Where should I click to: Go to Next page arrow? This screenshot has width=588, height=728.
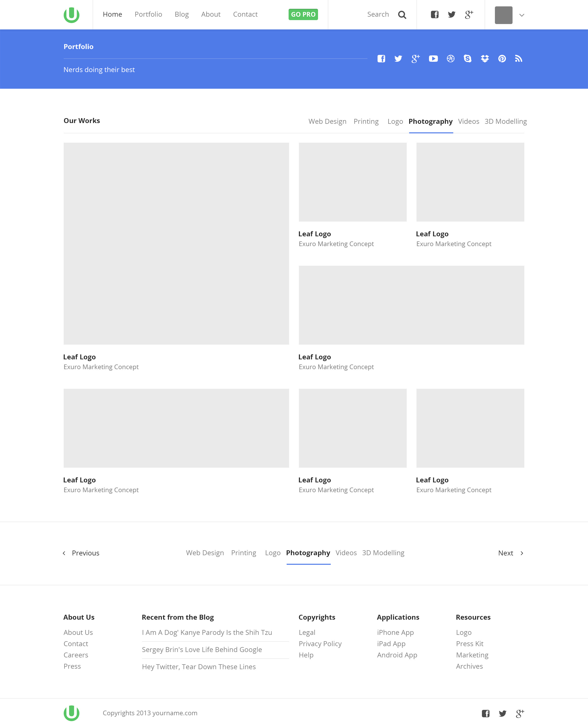(522, 553)
